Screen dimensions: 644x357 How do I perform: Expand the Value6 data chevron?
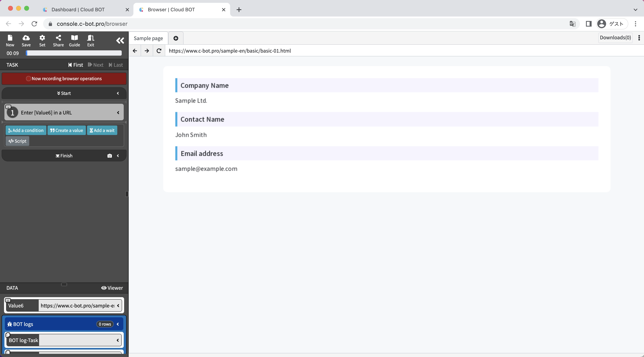(118, 305)
